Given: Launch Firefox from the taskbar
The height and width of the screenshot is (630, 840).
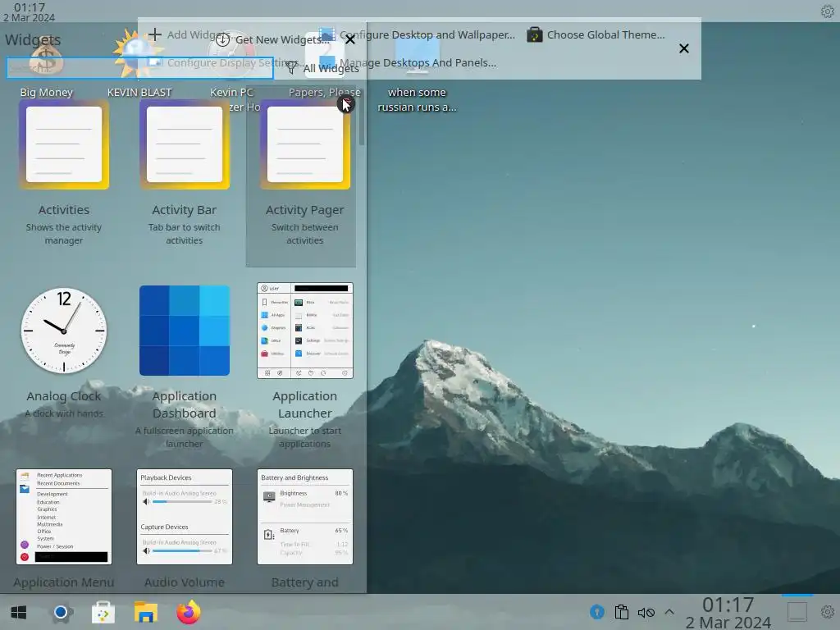Looking at the screenshot, I should (189, 612).
